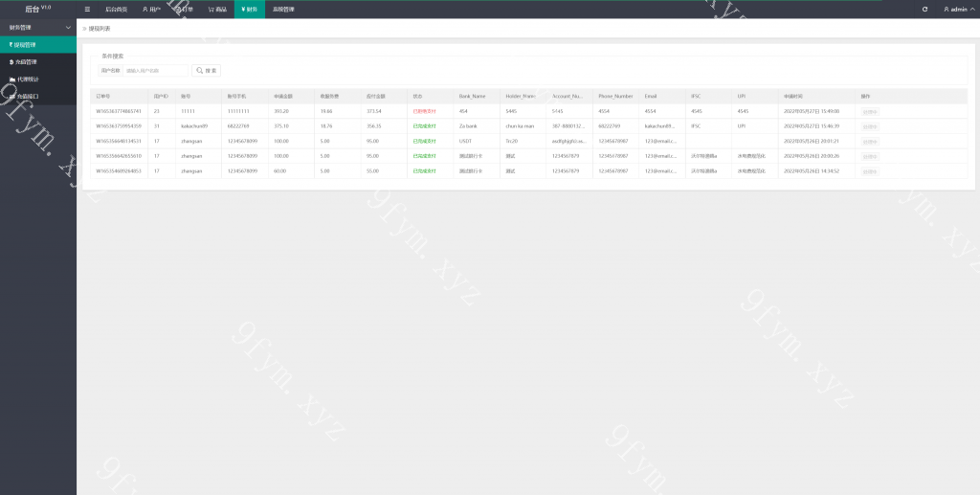Open the 用户 top navigation menu
The height and width of the screenshot is (495, 980).
coord(152,10)
